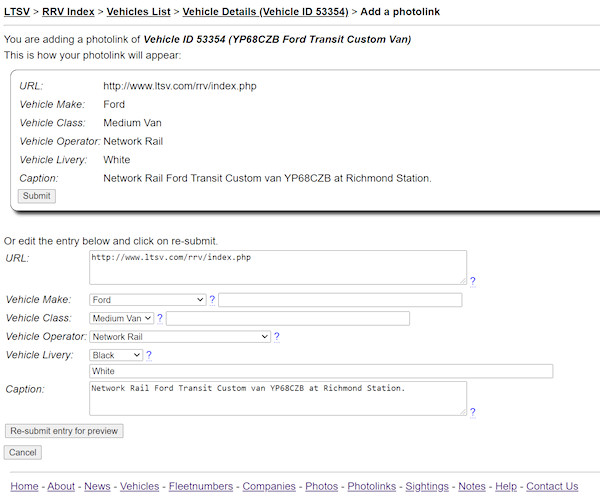Click the help icon next to Vehicle Livery
This screenshot has height=500, width=600.
click(x=149, y=355)
